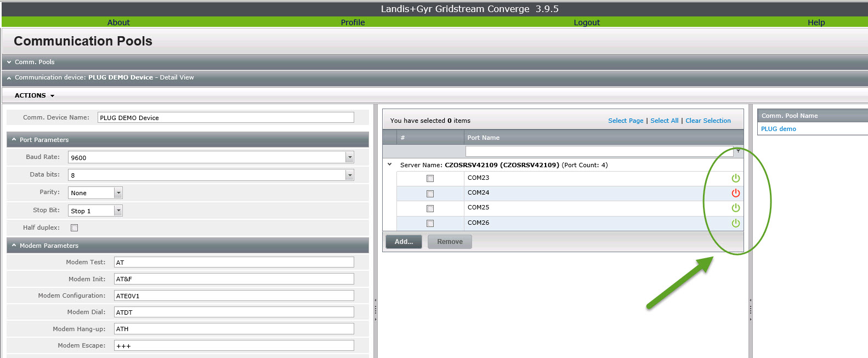The height and width of the screenshot is (358, 868).
Task: Expand the Comm. Pools section header
Action: tap(9, 62)
